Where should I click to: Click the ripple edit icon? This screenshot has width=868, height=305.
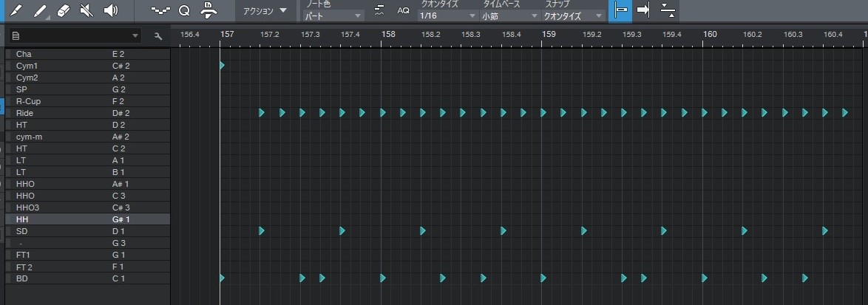668,10
